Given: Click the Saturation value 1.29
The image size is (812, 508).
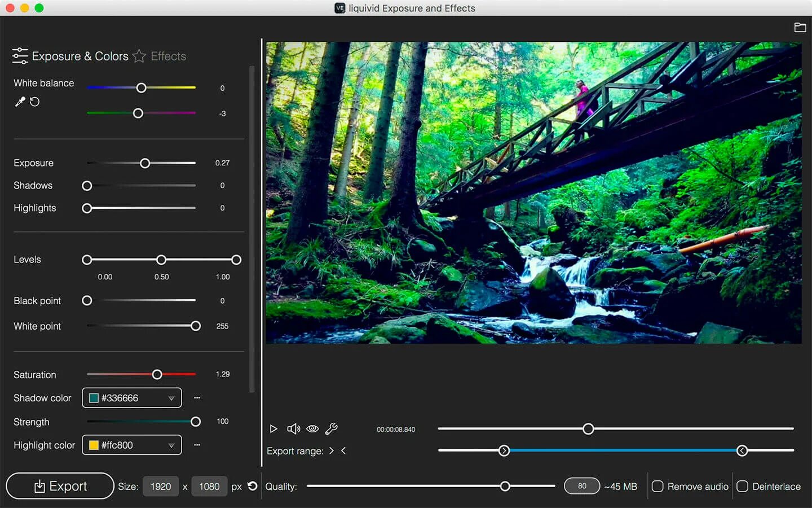Looking at the screenshot, I should 223,374.
